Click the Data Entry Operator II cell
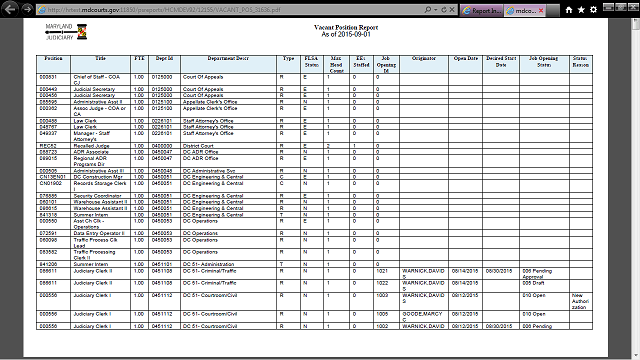640x360 pixels. tap(100, 233)
